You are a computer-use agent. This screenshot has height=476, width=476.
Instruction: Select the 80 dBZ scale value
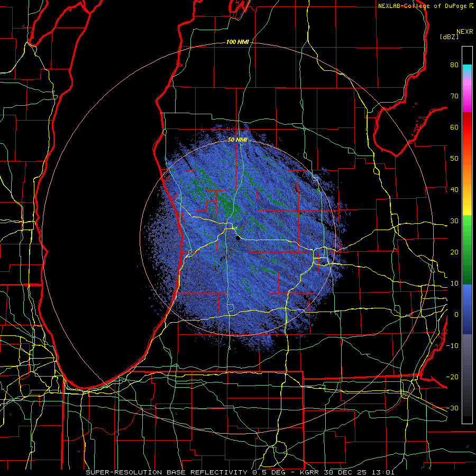point(454,65)
